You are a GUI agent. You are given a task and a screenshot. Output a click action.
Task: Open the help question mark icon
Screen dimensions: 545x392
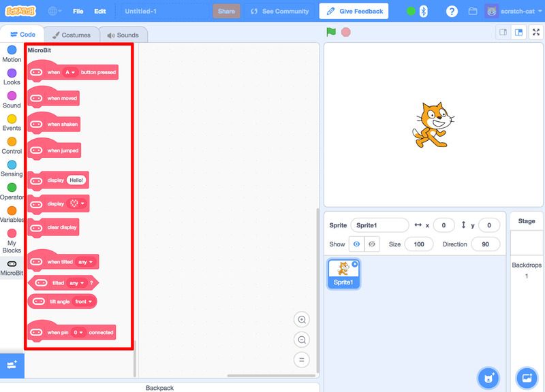(452, 12)
